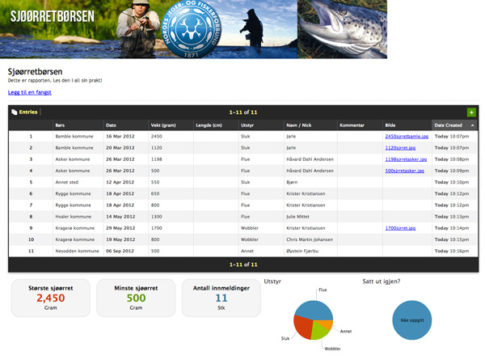Open the Legg til en fangst link
Viewport: 485px width, 360px height.
pos(30,92)
